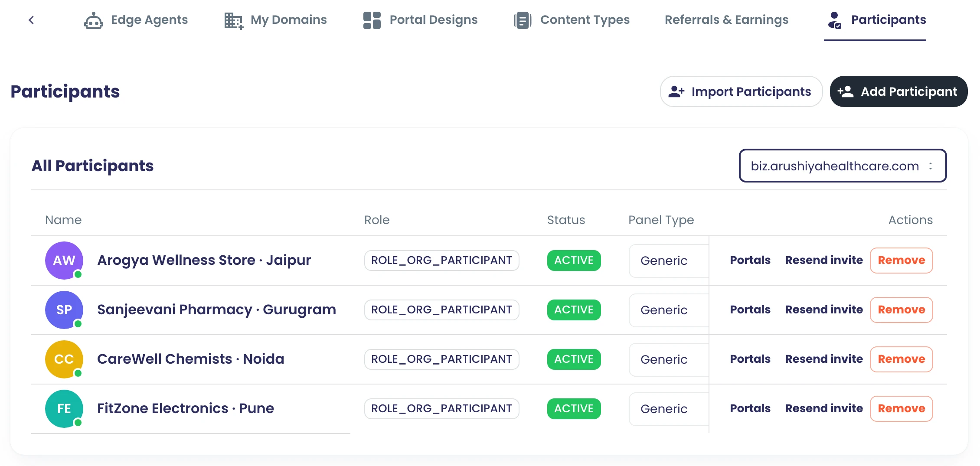Click the name Sanjeevani Pharmacy · Gurugram
The width and height of the screenshot is (980, 466).
pos(216,310)
